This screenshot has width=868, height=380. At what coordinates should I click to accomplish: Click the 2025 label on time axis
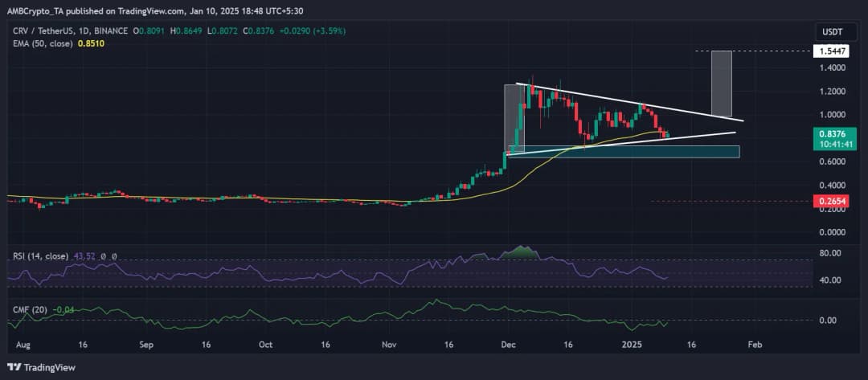[x=633, y=343]
